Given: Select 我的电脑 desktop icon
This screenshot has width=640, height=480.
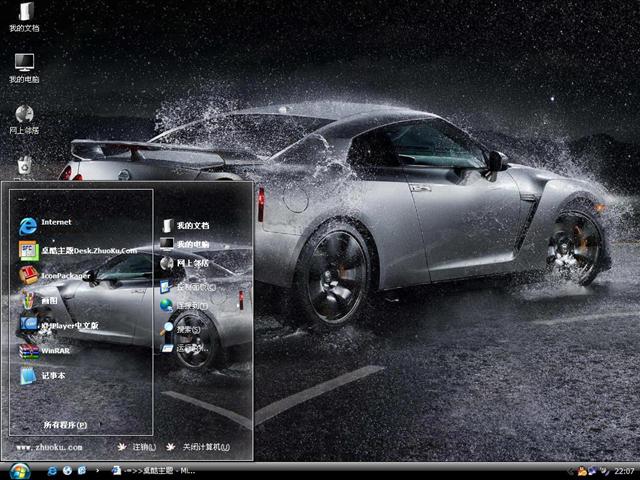Looking at the screenshot, I should click(x=24, y=67).
